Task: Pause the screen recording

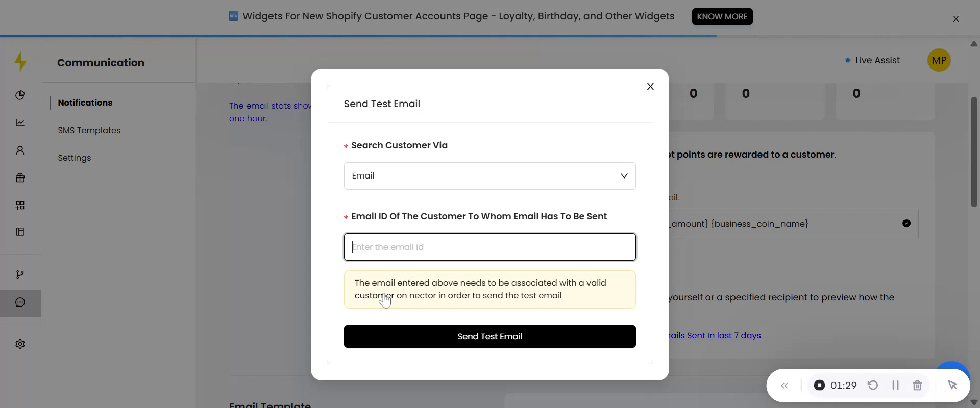Action: click(895, 386)
